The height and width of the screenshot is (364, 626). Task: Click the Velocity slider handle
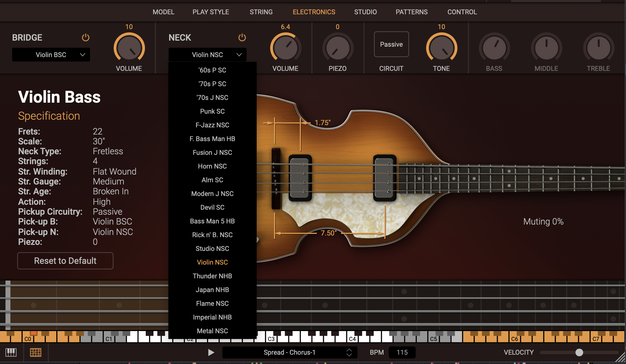point(579,352)
